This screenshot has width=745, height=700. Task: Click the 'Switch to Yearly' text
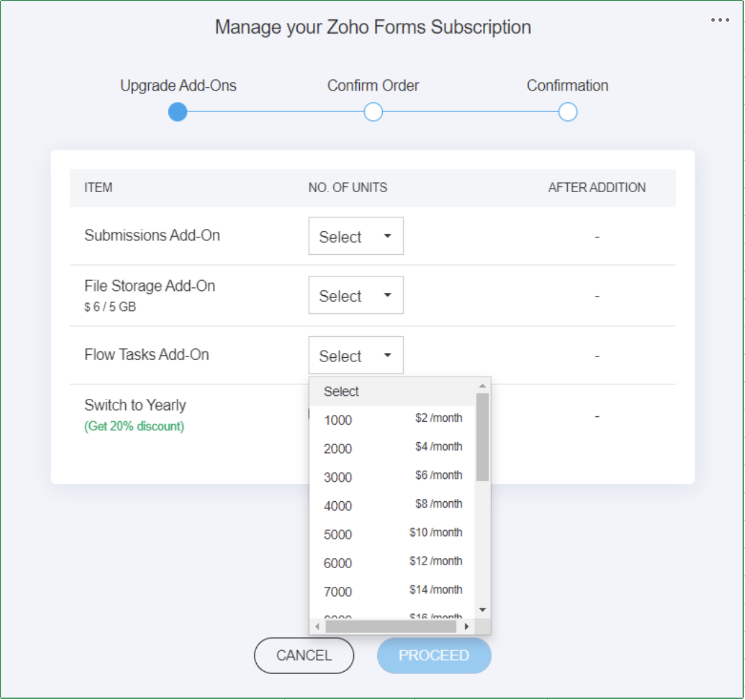pos(136,405)
